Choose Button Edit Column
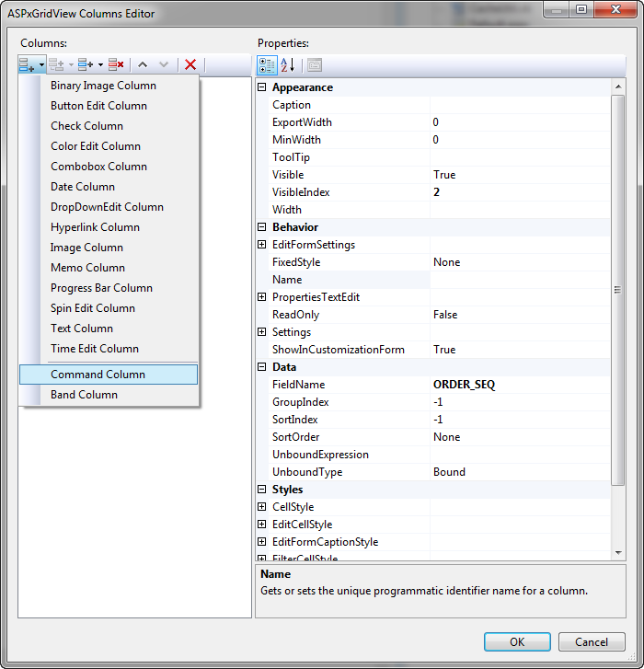The width and height of the screenshot is (644, 669). [98, 106]
